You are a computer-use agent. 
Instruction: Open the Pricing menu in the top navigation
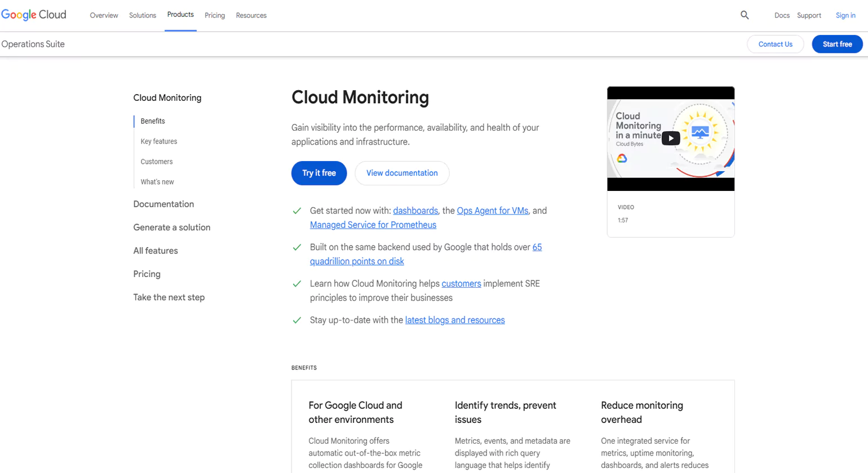pos(215,15)
